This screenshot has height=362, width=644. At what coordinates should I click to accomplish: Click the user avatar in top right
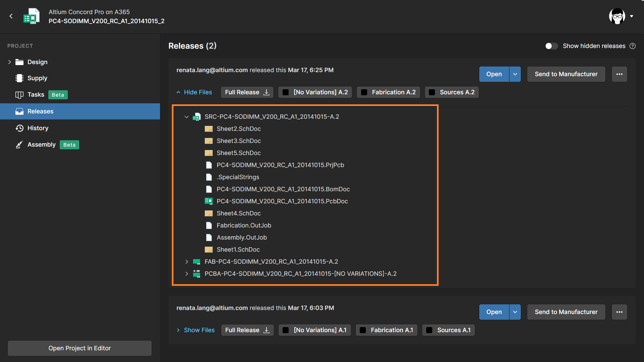pos(616,16)
